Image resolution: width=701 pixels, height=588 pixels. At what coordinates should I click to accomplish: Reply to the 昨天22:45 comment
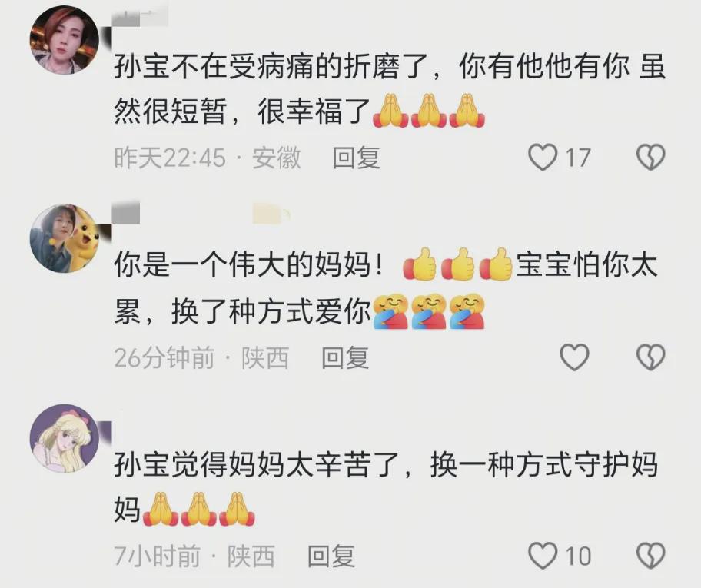pos(357,158)
